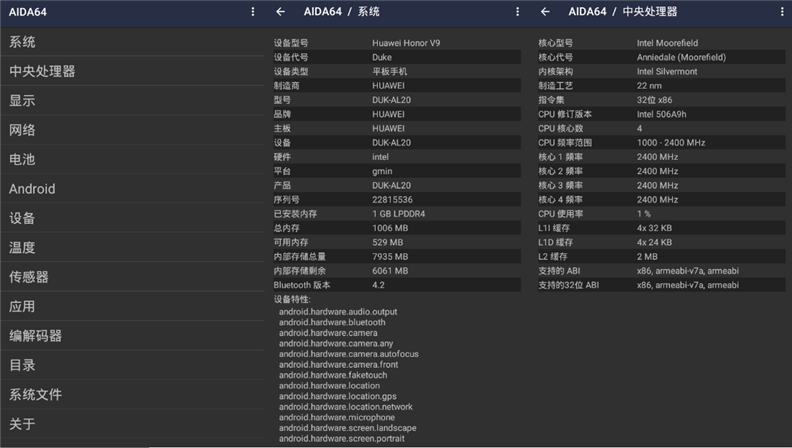This screenshot has width=792, height=448.
Task: Select the 核心 1 频率 row
Action: (662, 157)
